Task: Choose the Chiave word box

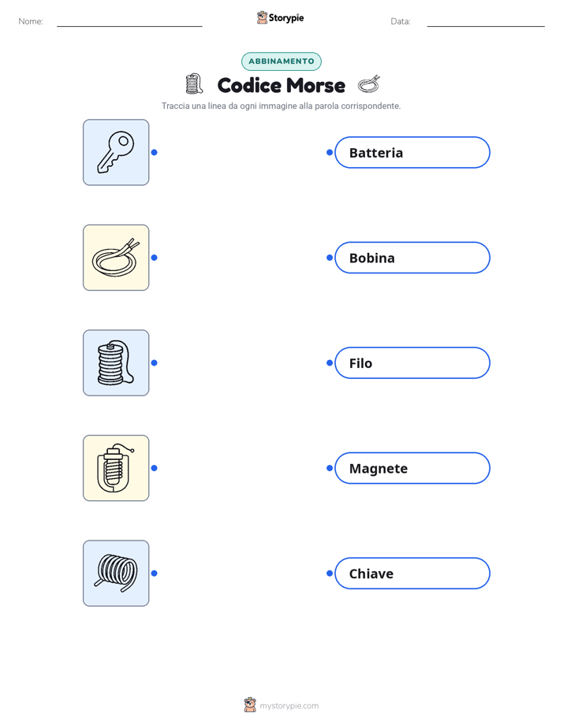Action: point(412,573)
